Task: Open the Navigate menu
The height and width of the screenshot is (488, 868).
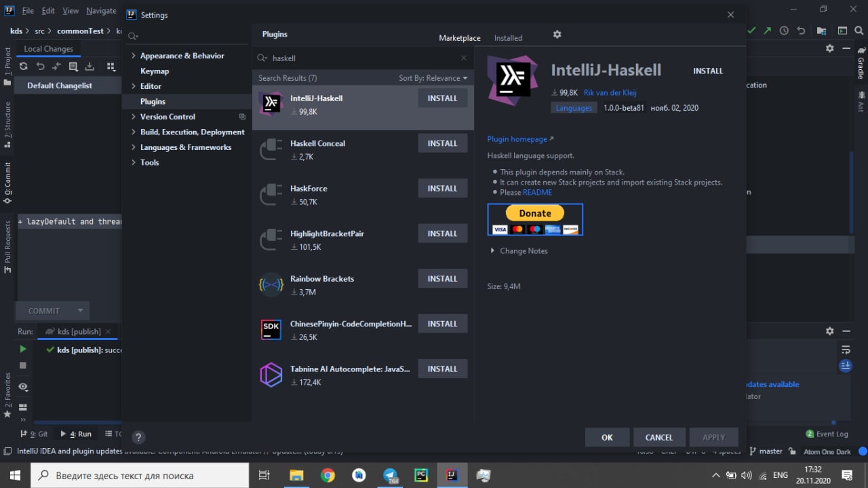Action: tap(101, 11)
